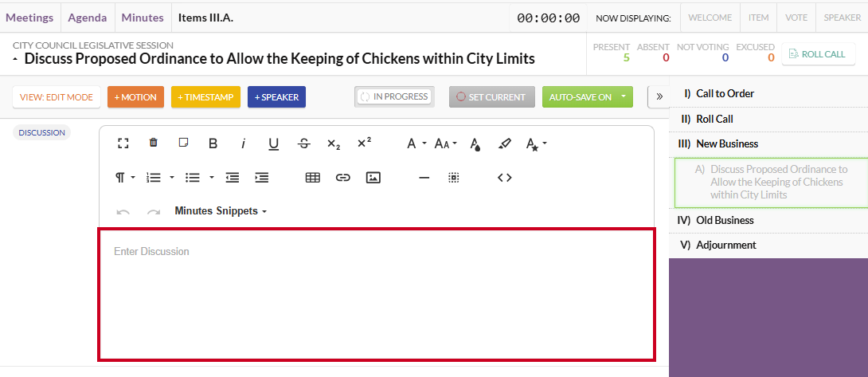Insert a hyperlink

tap(343, 178)
